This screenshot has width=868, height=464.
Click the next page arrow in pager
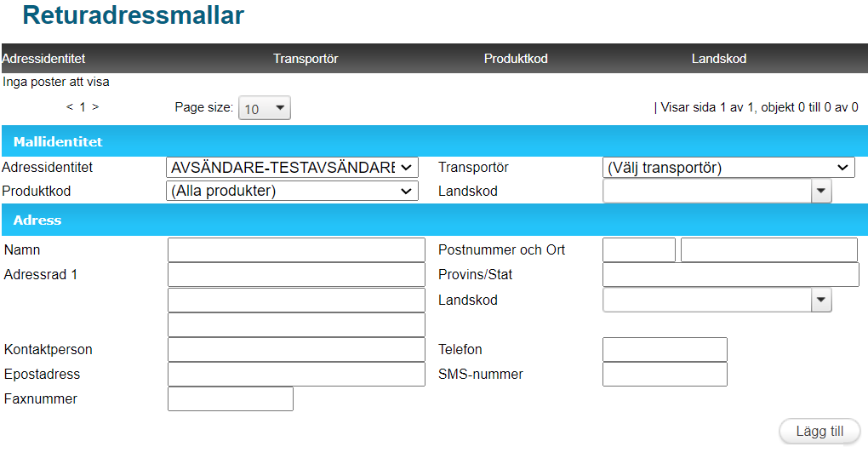[x=95, y=107]
